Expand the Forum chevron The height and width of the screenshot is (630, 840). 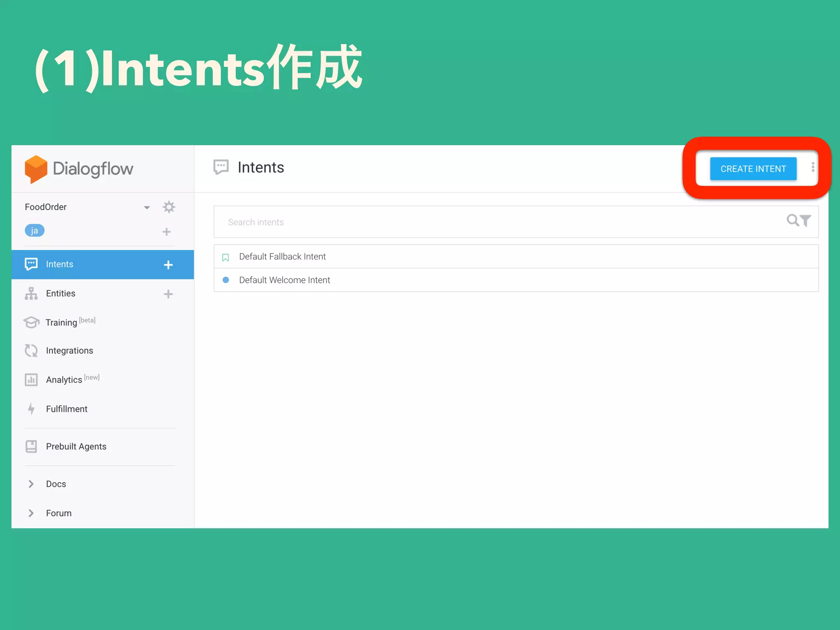(31, 513)
